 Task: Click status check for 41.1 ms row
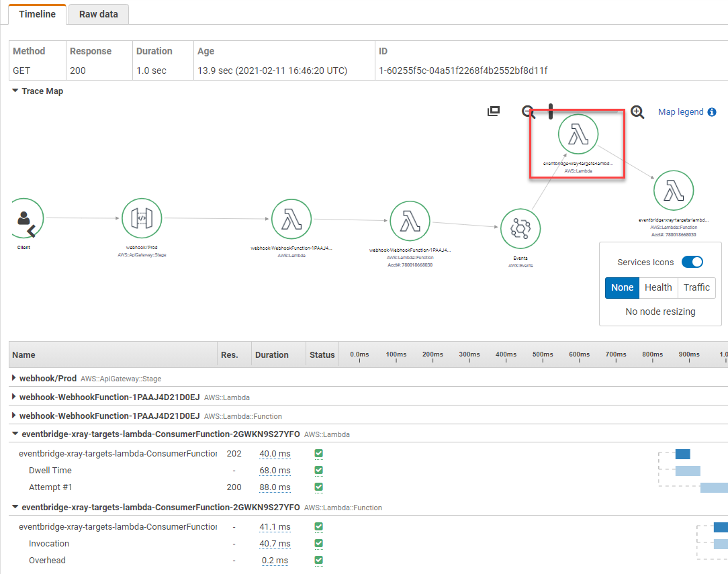pos(318,526)
